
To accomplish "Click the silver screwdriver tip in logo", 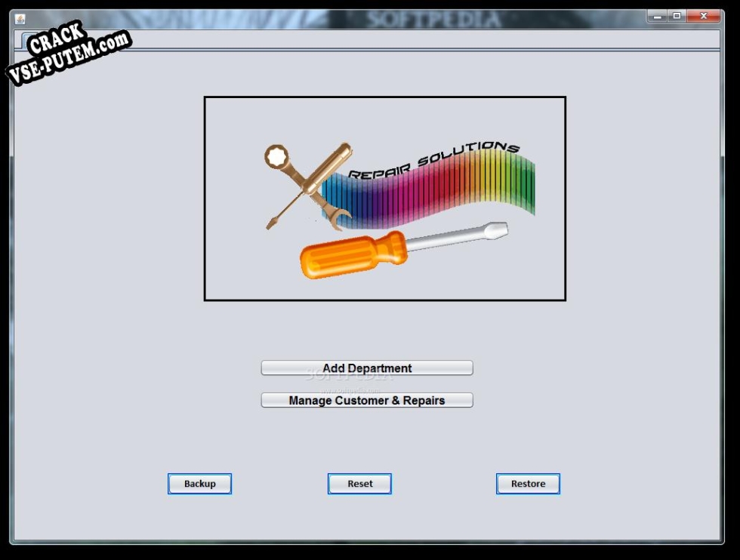I will pyautogui.click(x=495, y=229).
